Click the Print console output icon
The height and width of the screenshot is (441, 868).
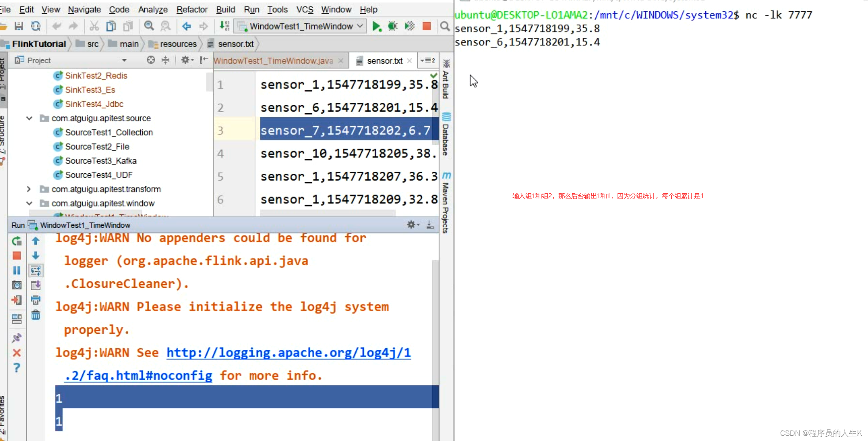tap(36, 300)
